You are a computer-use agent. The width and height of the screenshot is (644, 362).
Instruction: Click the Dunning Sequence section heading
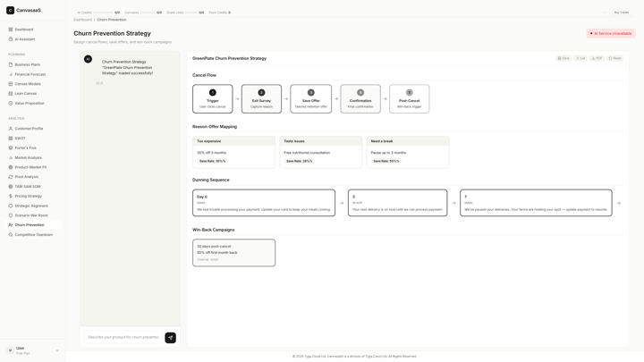pyautogui.click(x=211, y=181)
